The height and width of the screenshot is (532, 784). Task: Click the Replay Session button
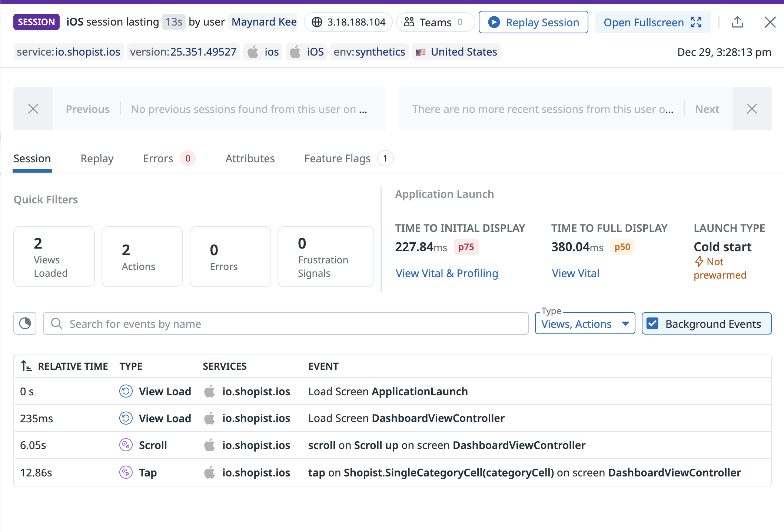tap(533, 22)
